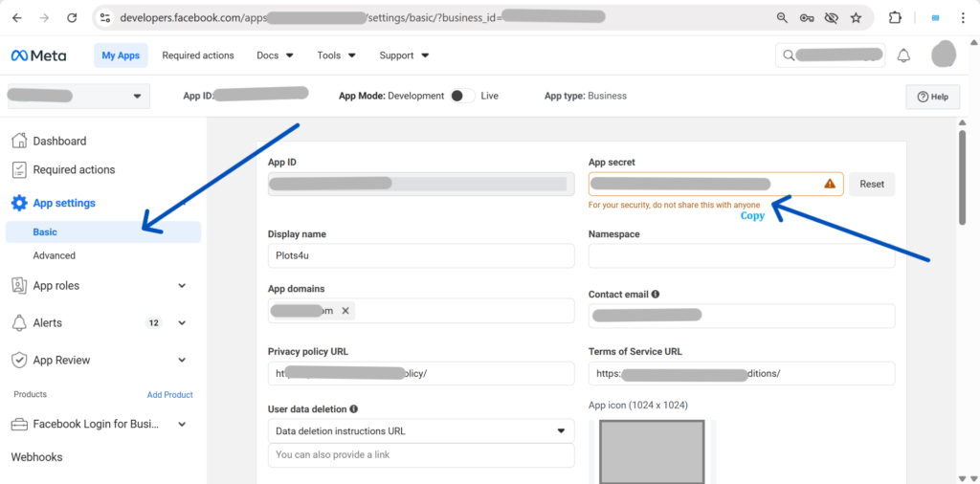This screenshot has width=980, height=484.
Task: Open site information icon in address bar
Action: [105, 18]
